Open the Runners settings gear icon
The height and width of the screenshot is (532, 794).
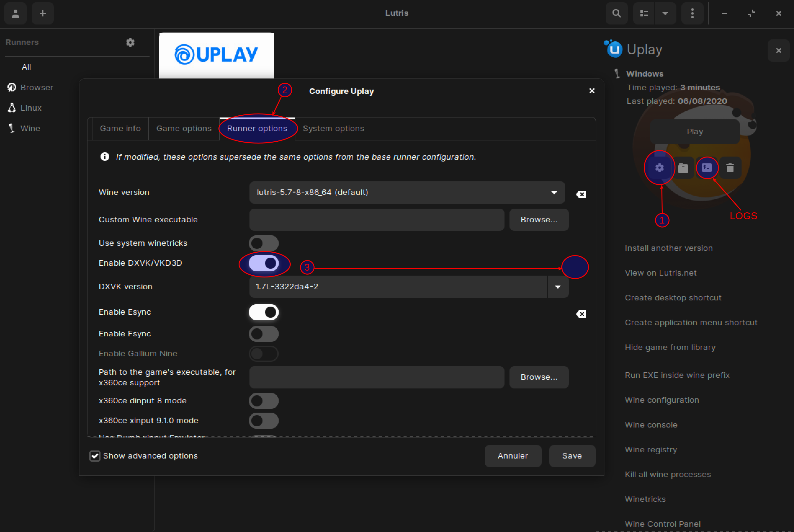130,42
